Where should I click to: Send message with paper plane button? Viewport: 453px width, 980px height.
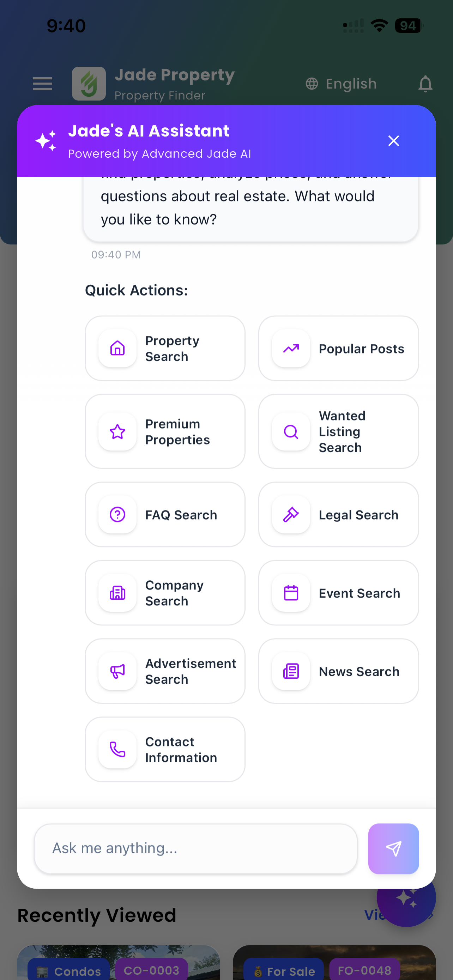tap(393, 849)
